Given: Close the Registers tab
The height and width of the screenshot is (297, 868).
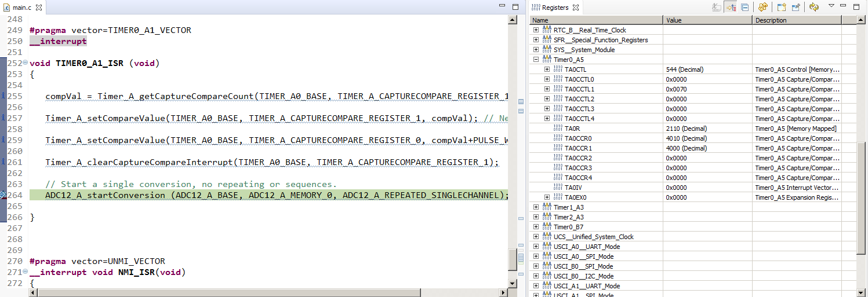Looking at the screenshot, I should click(576, 8).
